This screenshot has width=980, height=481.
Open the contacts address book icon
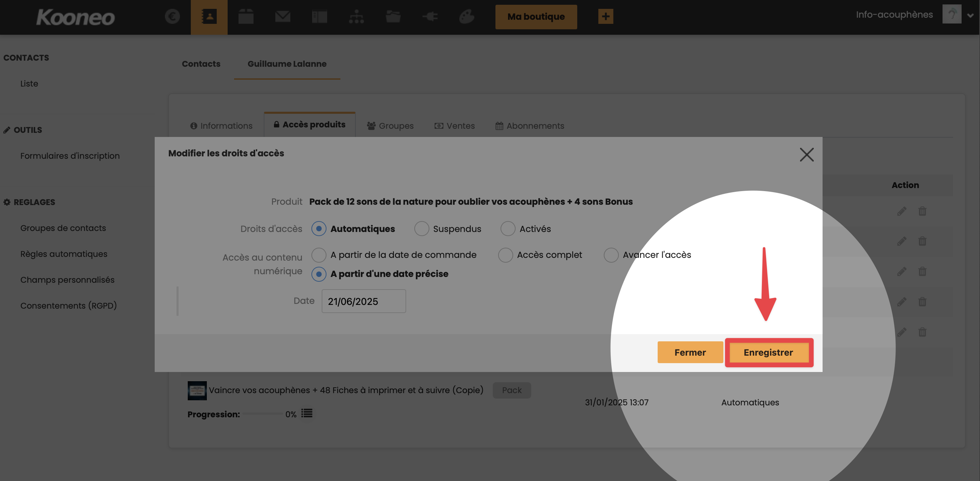pos(209,17)
